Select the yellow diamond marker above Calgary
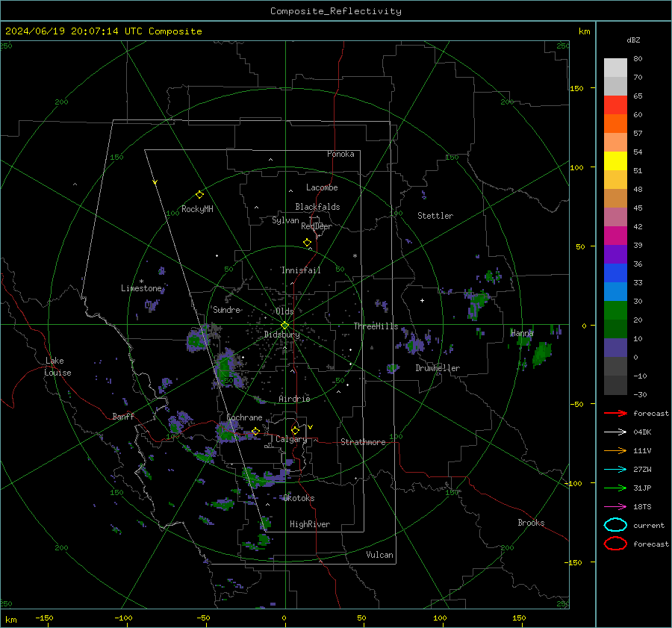 tap(295, 430)
